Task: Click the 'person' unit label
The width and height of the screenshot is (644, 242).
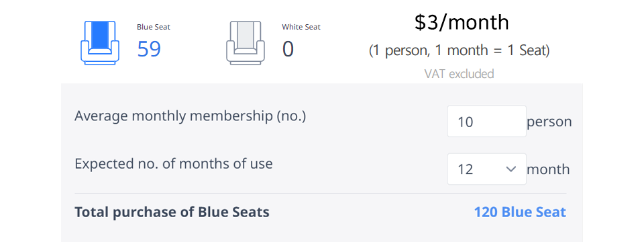Action: click(x=549, y=122)
